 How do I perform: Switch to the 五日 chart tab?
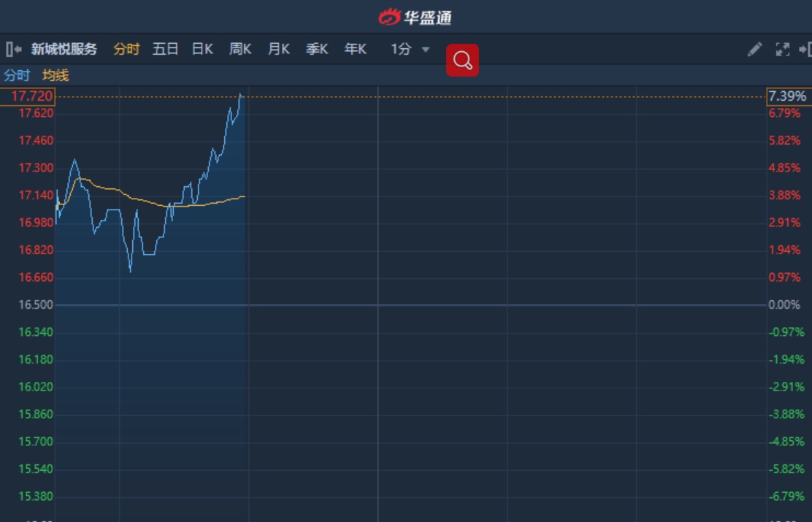click(x=165, y=50)
